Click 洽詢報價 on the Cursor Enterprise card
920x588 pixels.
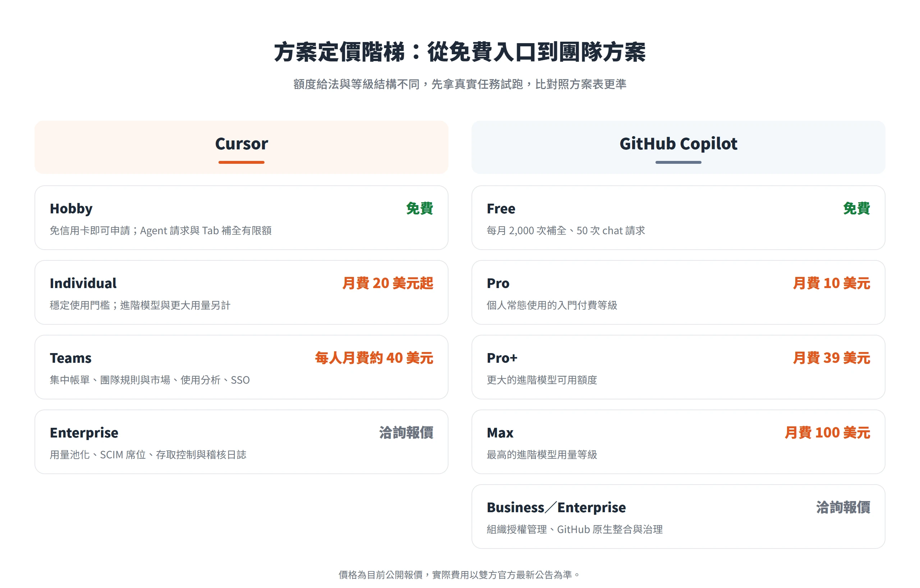(406, 432)
